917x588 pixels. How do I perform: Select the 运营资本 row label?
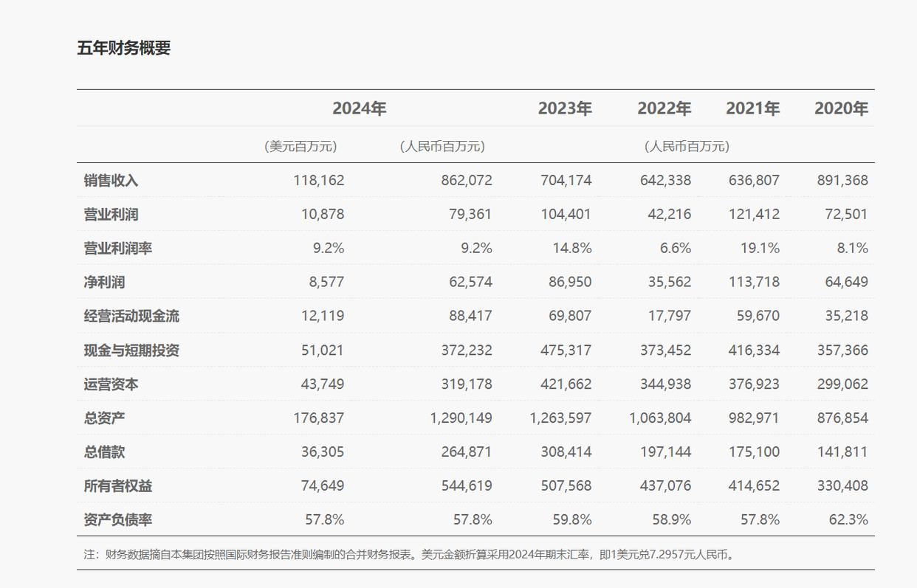(x=111, y=384)
